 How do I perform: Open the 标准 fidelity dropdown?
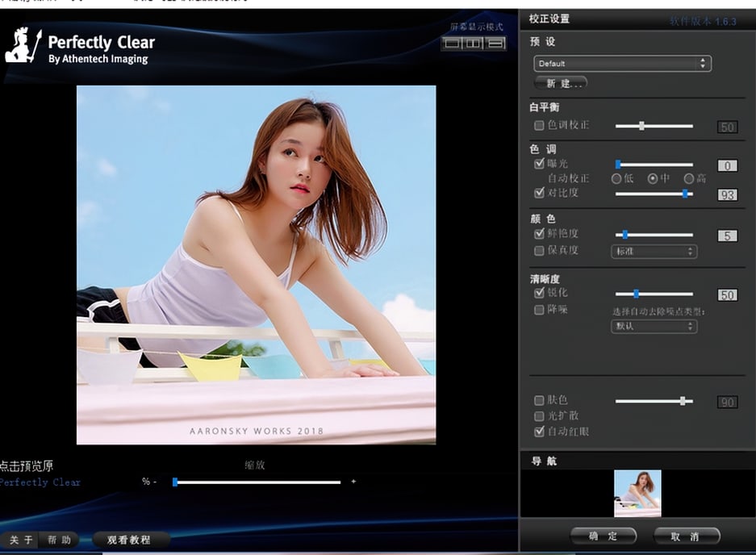pyautogui.click(x=654, y=251)
